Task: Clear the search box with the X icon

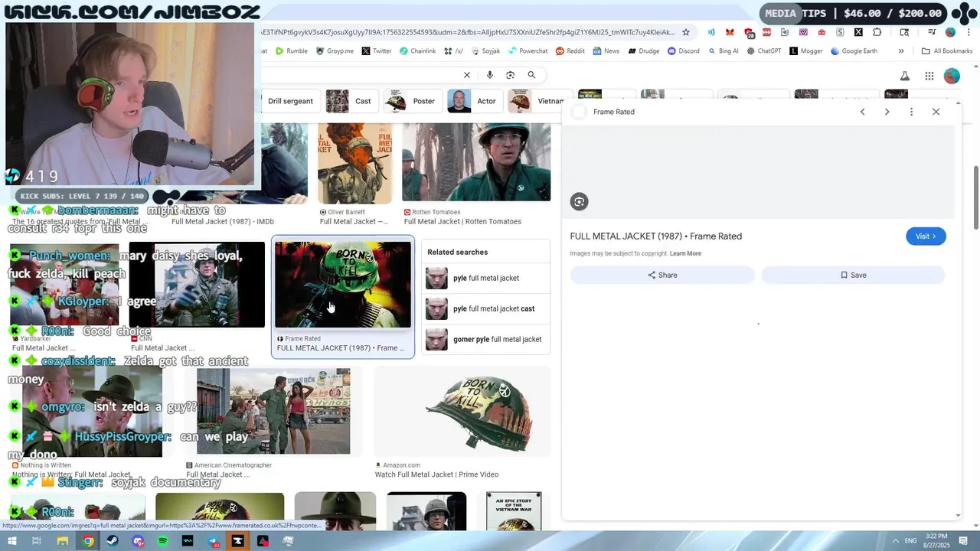Action: coord(467,75)
